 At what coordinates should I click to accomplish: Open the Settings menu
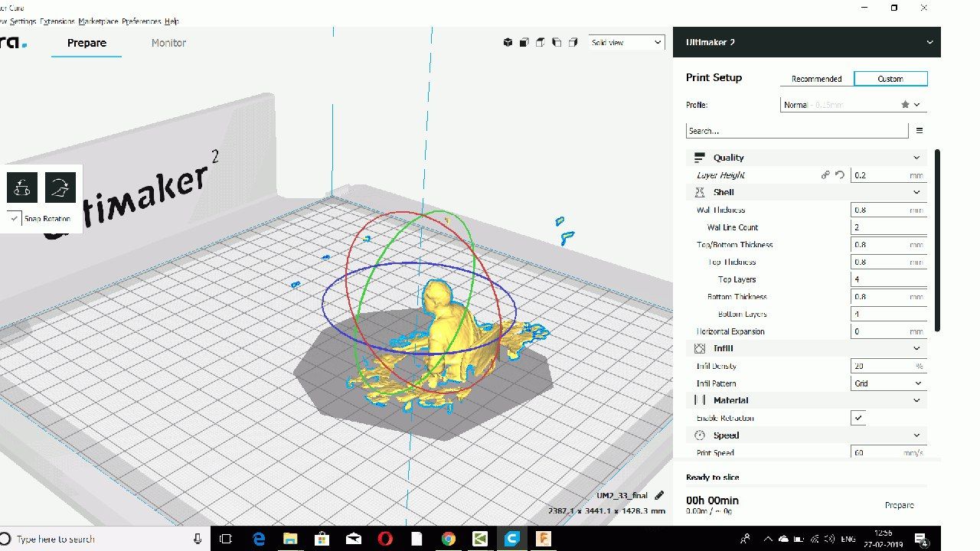point(23,21)
